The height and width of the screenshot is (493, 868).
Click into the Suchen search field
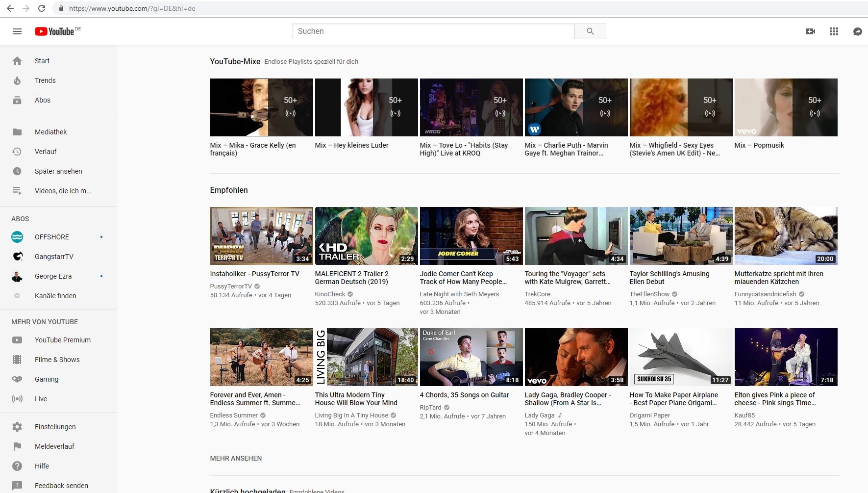point(433,31)
